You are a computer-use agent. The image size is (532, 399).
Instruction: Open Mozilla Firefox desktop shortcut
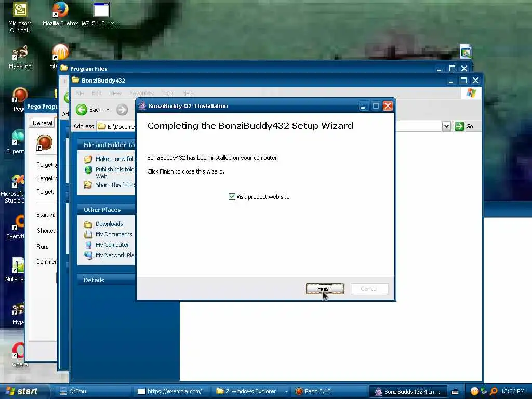[x=60, y=14]
